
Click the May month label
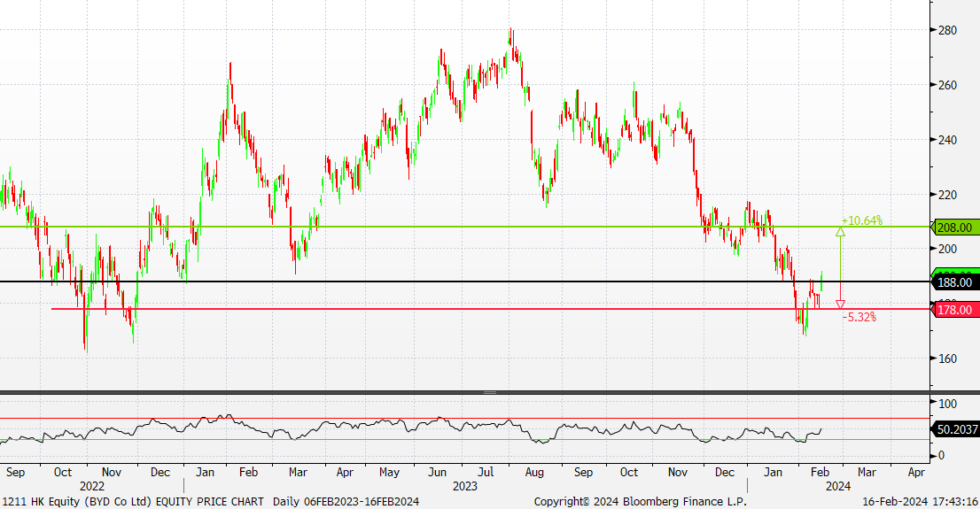coord(389,472)
